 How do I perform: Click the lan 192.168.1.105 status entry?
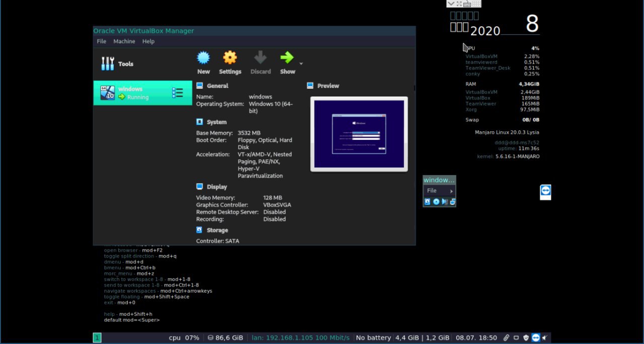pos(300,337)
